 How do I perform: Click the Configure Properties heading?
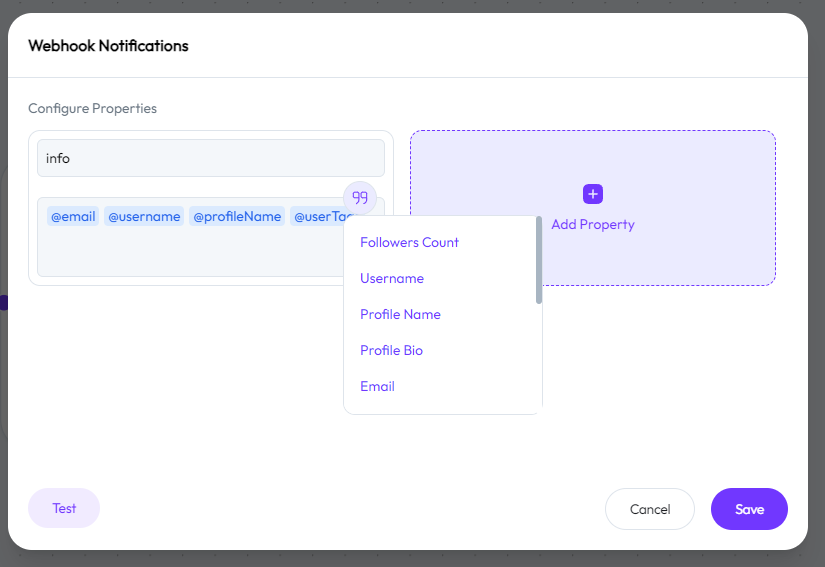coord(92,108)
